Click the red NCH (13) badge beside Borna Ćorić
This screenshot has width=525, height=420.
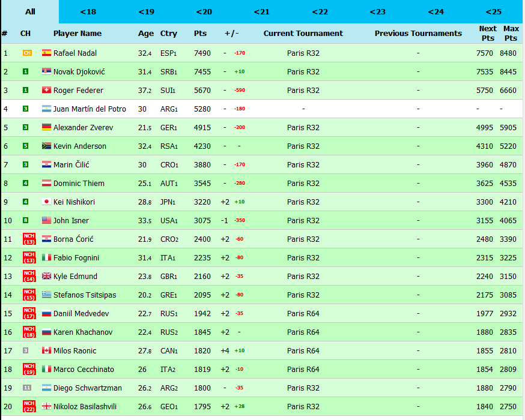(x=28, y=239)
